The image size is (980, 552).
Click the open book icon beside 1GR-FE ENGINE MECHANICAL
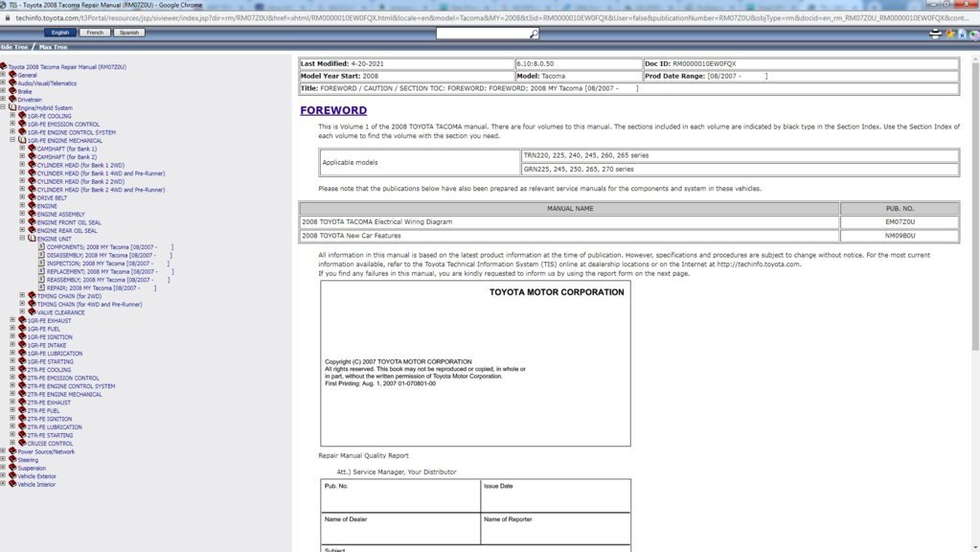tap(22, 140)
